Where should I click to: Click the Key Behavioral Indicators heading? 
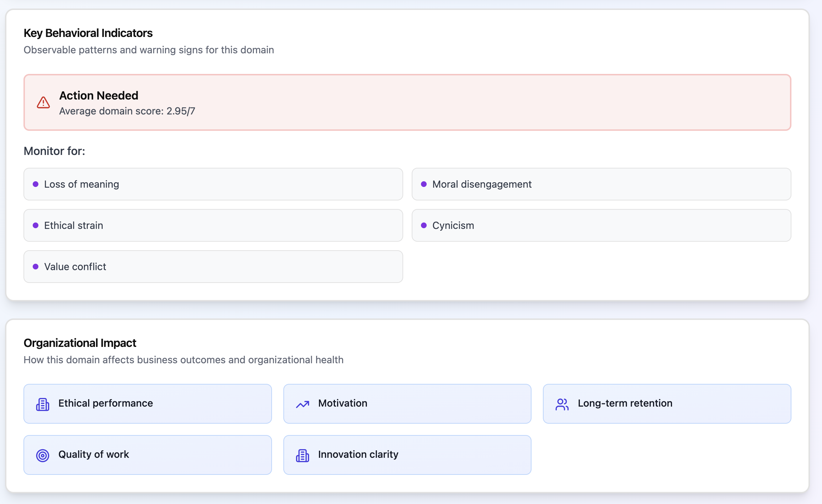pos(88,33)
